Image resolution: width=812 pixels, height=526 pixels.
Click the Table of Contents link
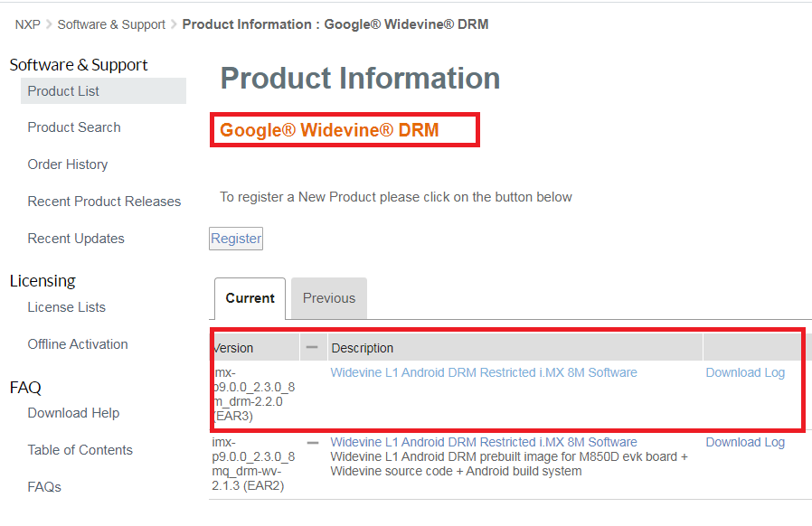(x=80, y=450)
